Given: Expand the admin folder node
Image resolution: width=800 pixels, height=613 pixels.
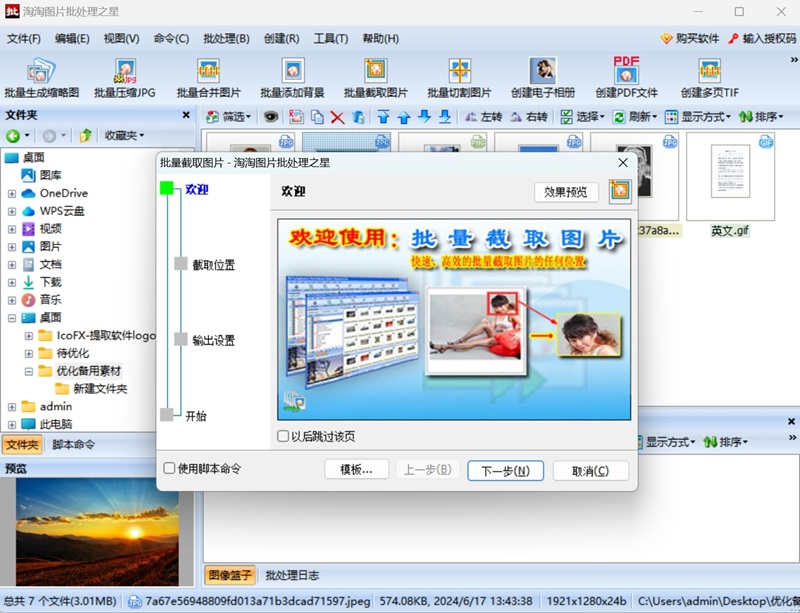Looking at the screenshot, I should tap(12, 407).
